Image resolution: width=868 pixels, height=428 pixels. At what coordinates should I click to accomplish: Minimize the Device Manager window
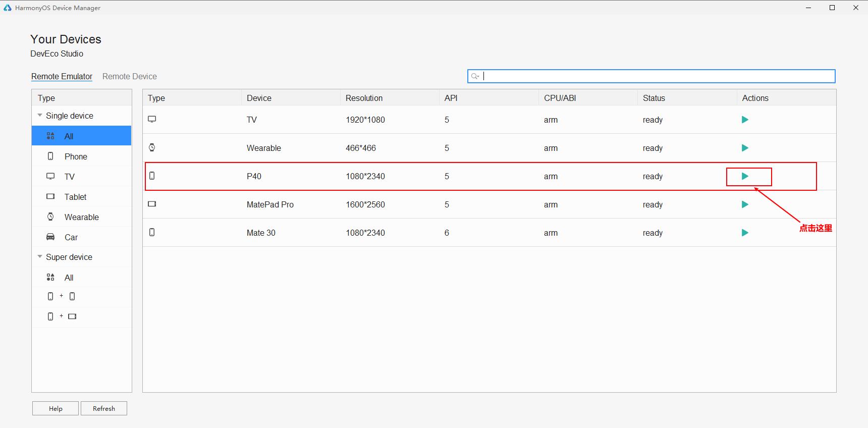click(x=808, y=8)
